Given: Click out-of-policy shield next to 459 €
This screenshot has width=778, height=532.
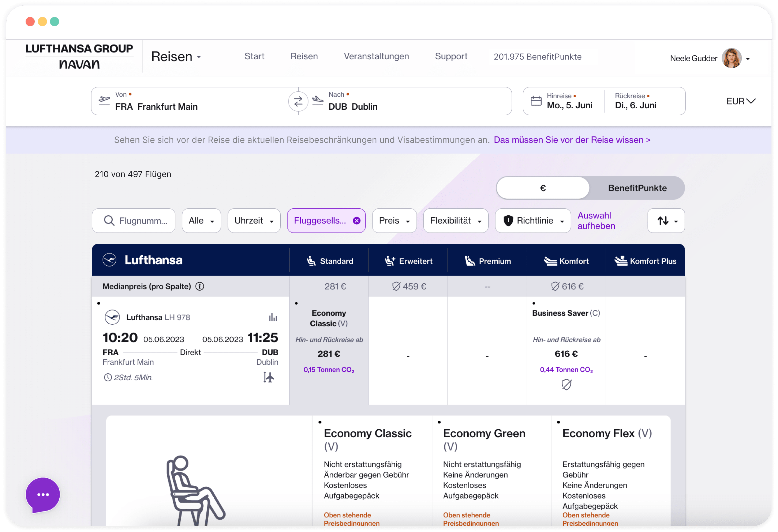Looking at the screenshot, I should 396,286.
